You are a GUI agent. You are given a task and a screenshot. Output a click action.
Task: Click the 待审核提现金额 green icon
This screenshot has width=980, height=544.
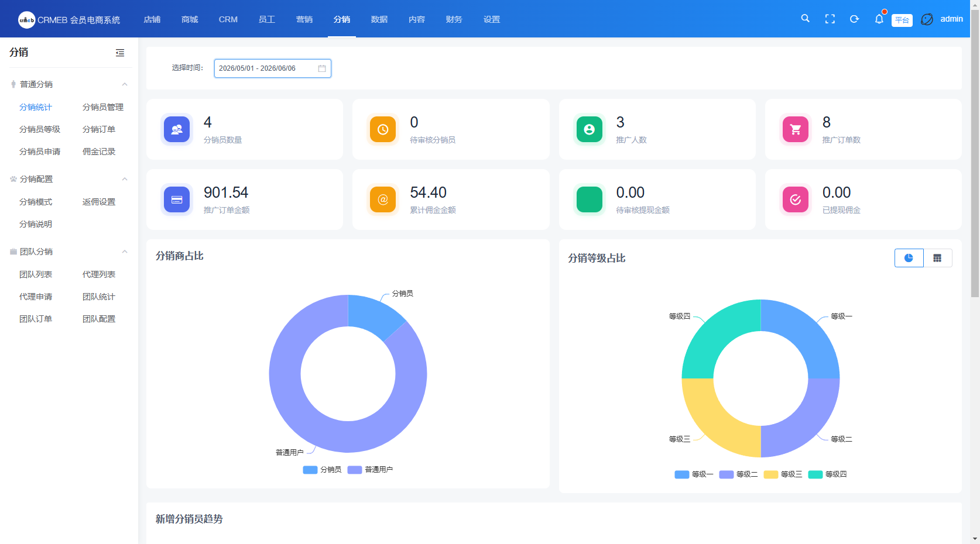tap(590, 199)
